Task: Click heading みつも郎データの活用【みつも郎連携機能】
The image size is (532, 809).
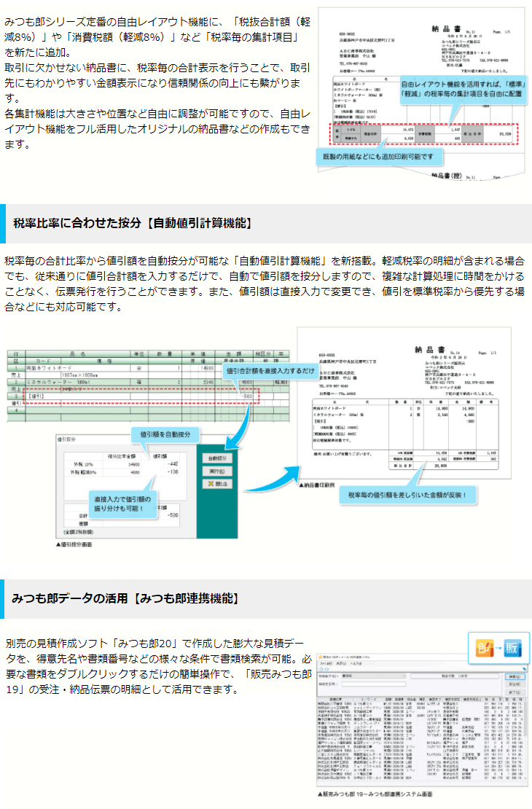Action: point(126,598)
